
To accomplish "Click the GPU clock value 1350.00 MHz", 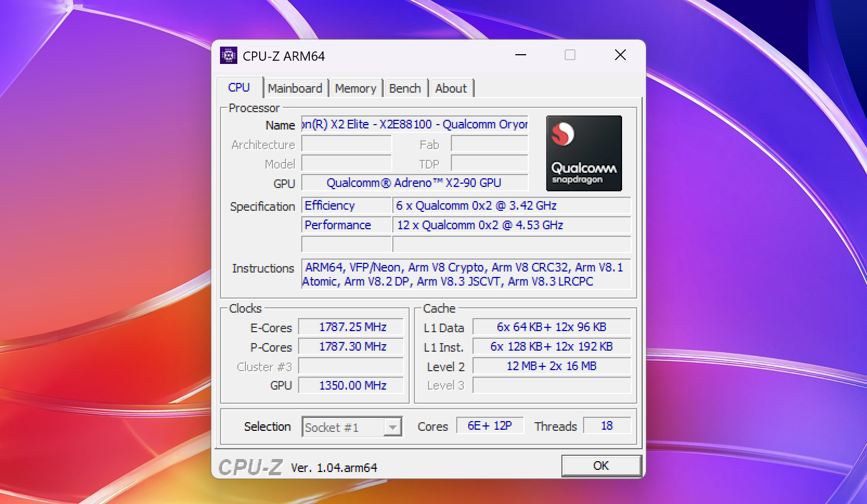I will pos(351,385).
